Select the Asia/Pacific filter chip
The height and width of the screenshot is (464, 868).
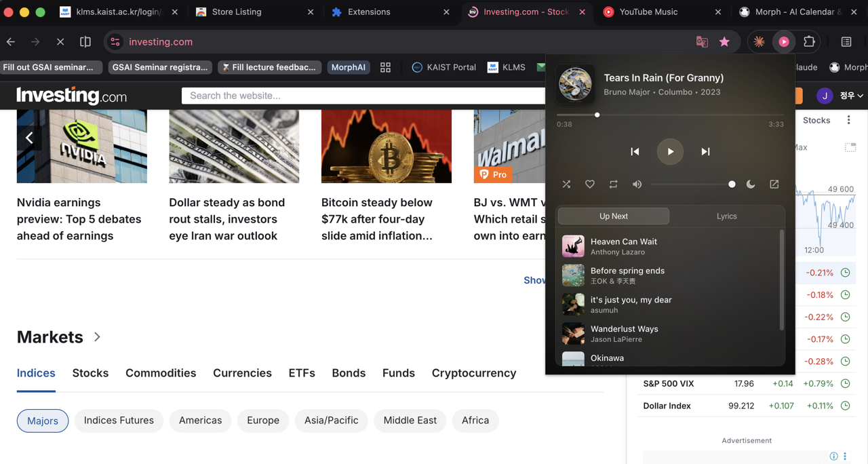332,421
